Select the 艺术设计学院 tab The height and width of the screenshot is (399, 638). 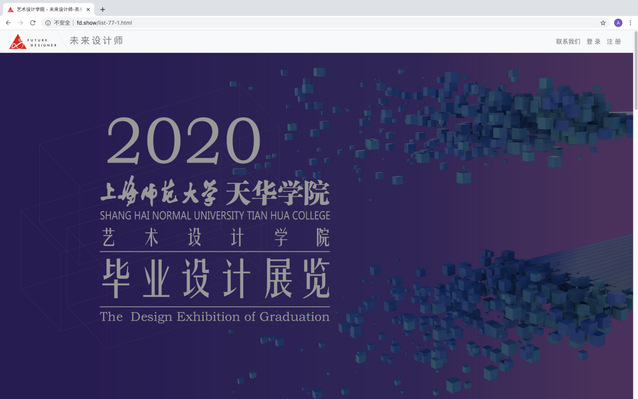(x=48, y=9)
